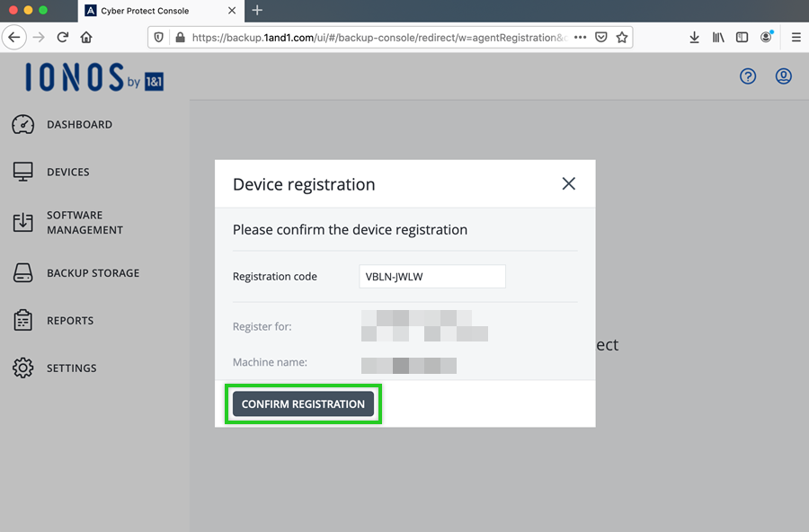The height and width of the screenshot is (532, 809).
Task: Go to browser home page
Action: (86, 38)
